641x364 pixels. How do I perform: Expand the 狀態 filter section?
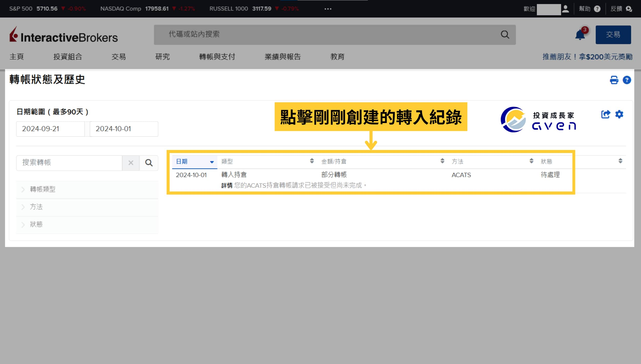87,225
